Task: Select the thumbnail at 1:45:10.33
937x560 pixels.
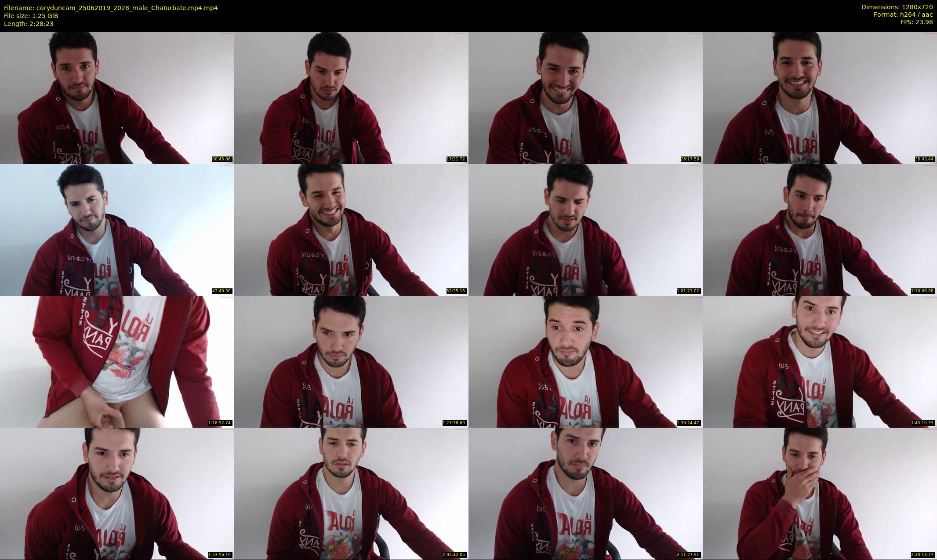Action: tap(820, 361)
